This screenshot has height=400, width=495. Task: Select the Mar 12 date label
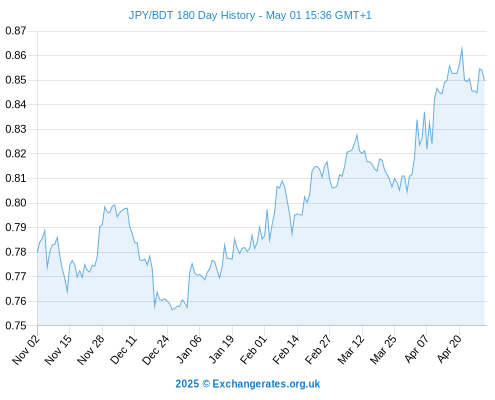(x=351, y=350)
